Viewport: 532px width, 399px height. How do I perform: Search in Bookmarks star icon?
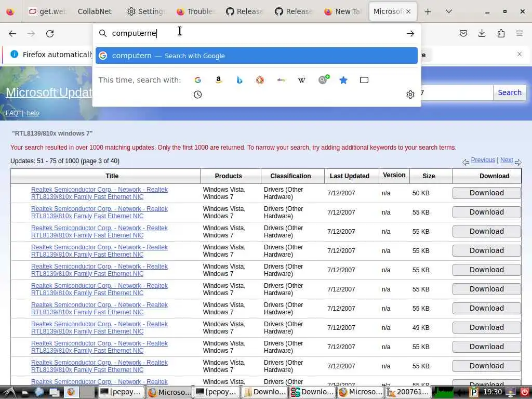[343, 80]
